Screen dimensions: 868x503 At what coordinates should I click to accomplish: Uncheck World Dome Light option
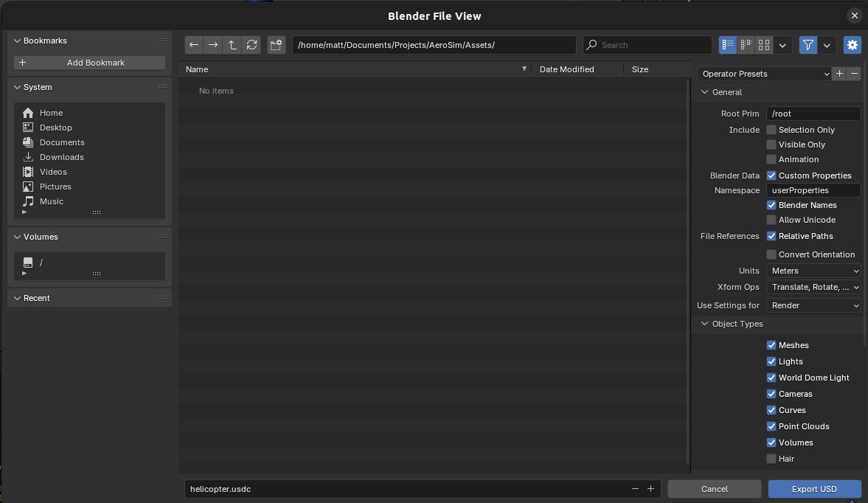click(771, 378)
